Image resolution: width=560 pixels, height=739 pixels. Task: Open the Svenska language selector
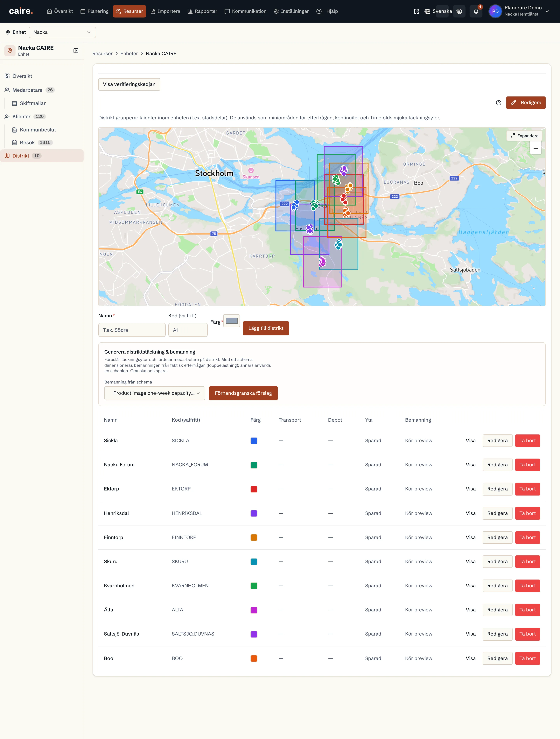pyautogui.click(x=438, y=11)
